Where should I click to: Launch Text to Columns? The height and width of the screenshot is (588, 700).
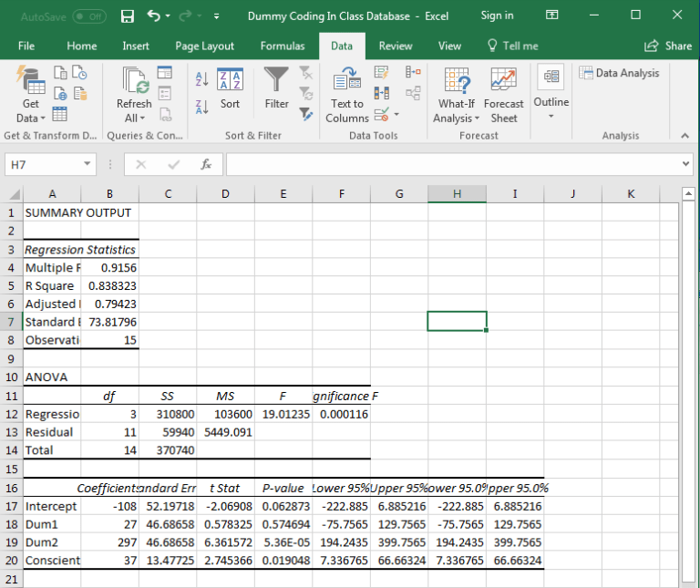(347, 95)
